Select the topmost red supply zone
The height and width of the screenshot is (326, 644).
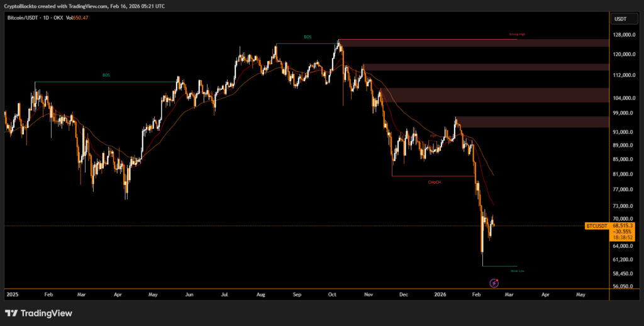[x=473, y=43]
